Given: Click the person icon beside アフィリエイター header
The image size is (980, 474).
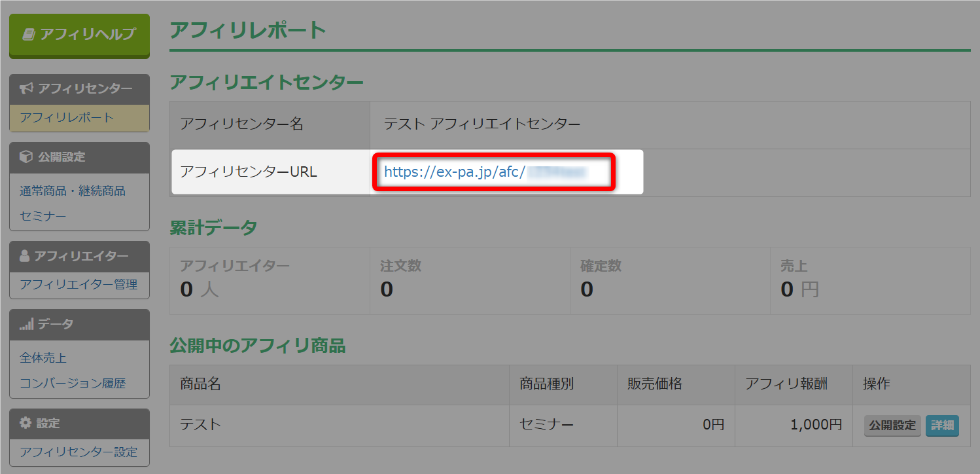Looking at the screenshot, I should coord(25,256).
